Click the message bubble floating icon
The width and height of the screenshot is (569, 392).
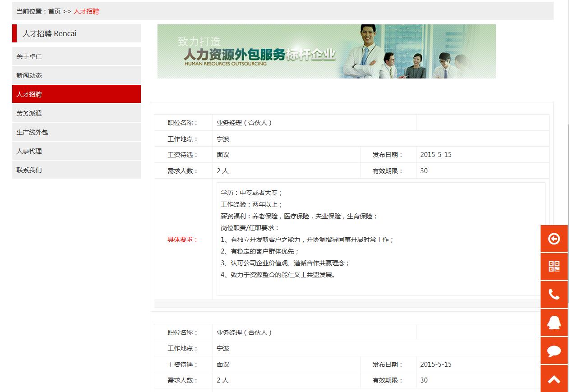click(x=554, y=350)
